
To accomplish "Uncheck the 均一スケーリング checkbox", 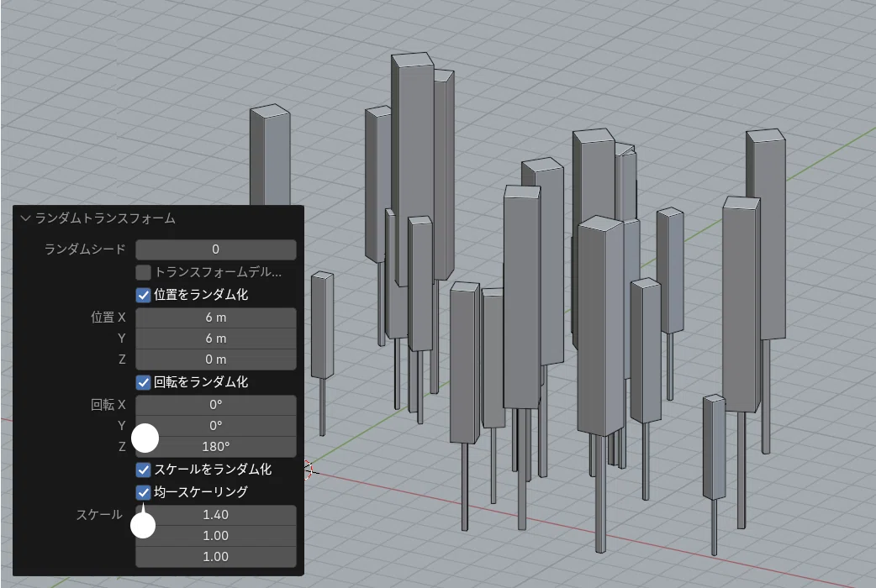I will point(143,492).
